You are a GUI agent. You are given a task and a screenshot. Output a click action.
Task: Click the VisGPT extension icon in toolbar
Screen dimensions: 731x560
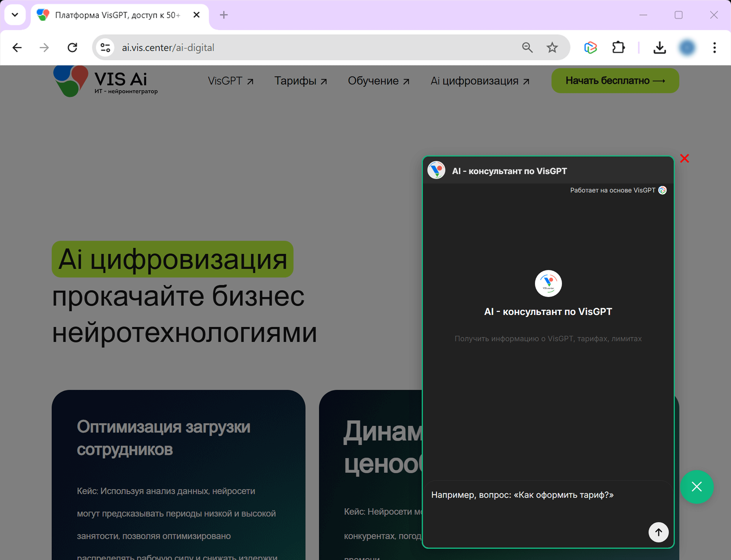[590, 48]
